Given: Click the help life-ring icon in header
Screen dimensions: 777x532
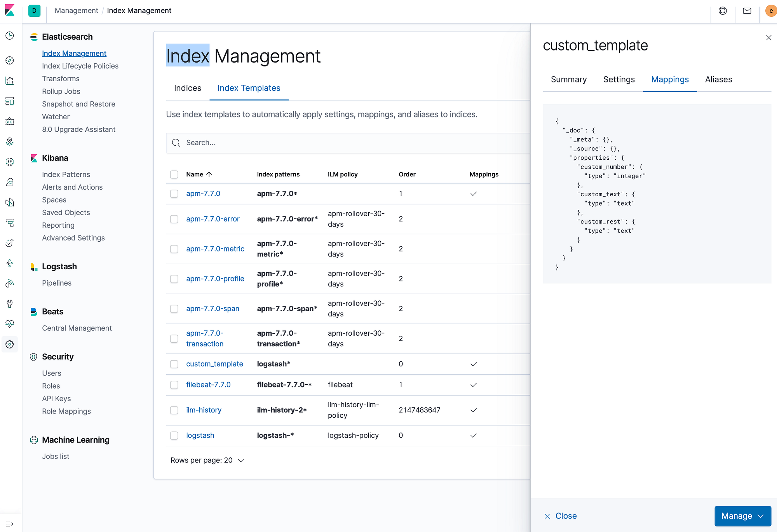Looking at the screenshot, I should 723,10.
